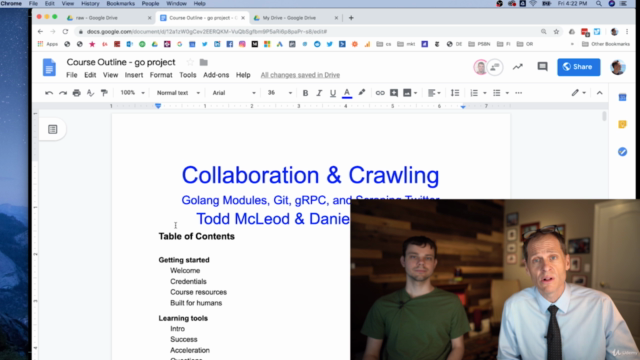Toggle bold formatting
Image resolution: width=640 pixels, height=360 pixels.
305,93
